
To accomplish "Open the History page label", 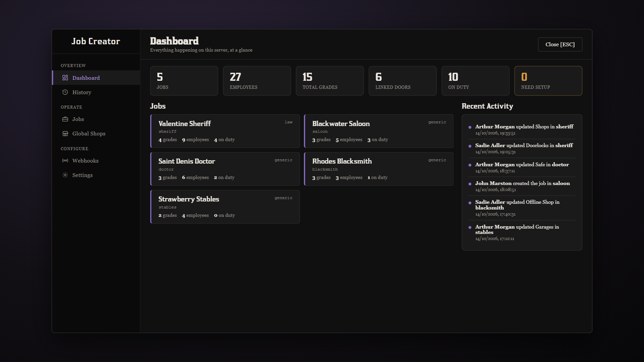I will 82,92.
